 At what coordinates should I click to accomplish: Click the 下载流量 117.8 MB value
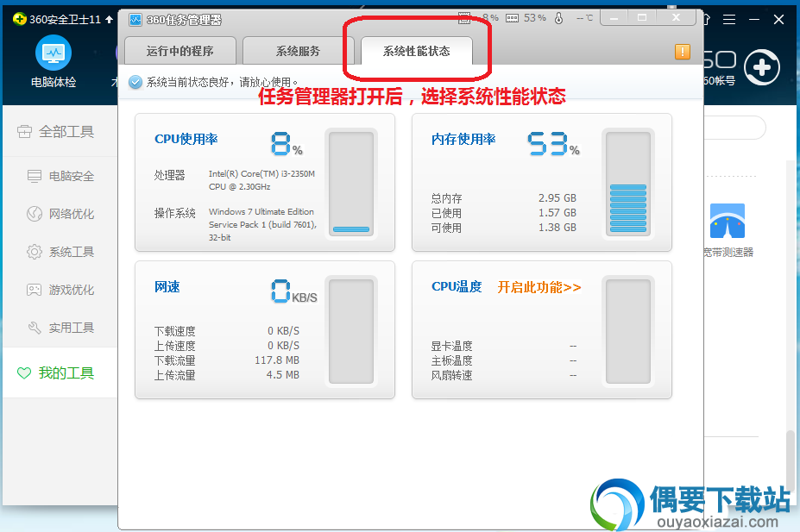point(277,360)
